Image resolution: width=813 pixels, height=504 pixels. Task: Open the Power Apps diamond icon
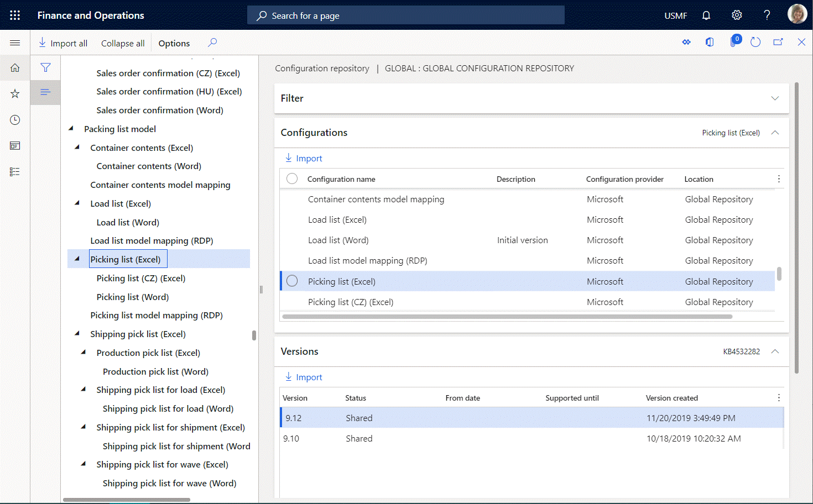(686, 42)
